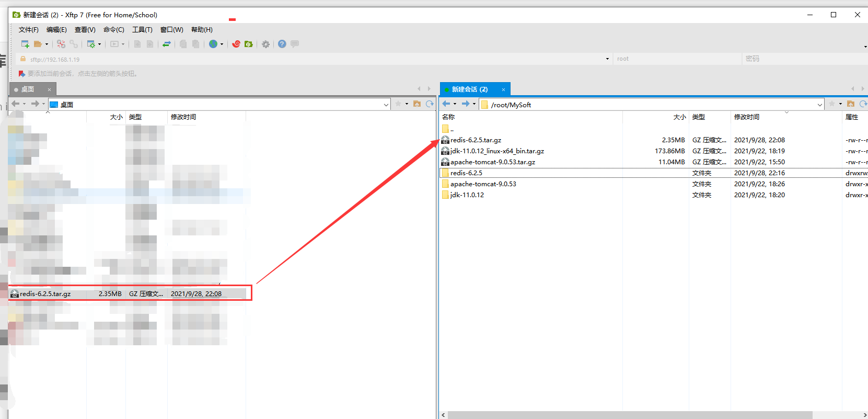Open the 窗口(W) menu

tap(172, 30)
